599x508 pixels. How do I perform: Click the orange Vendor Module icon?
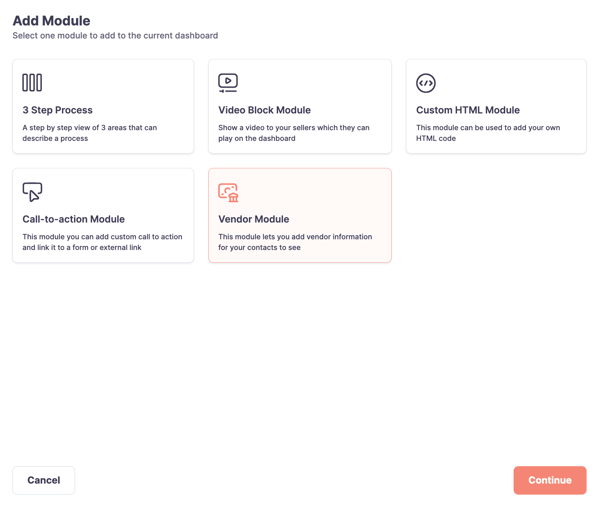point(228,192)
